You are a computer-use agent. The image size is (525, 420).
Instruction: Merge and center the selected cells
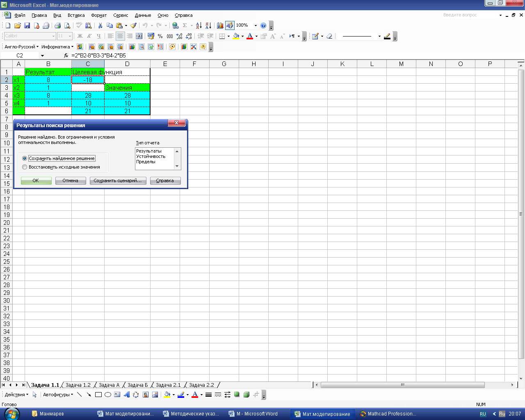click(139, 36)
